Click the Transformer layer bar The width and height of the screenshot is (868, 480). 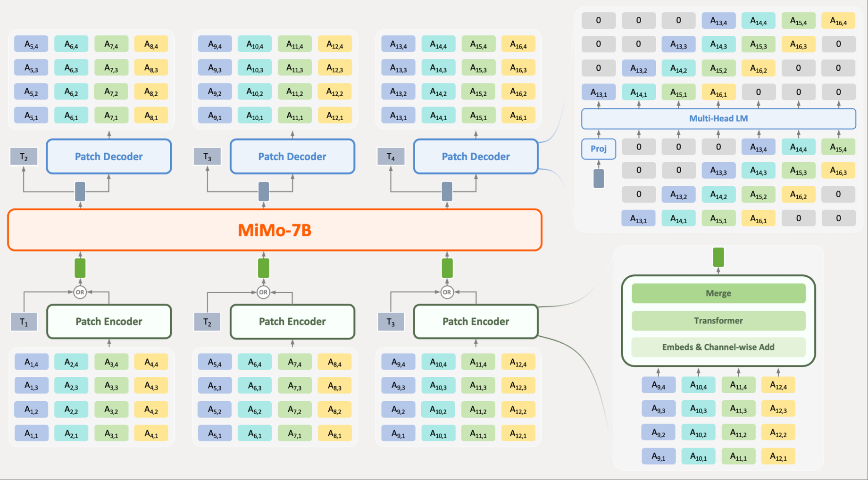click(x=718, y=321)
